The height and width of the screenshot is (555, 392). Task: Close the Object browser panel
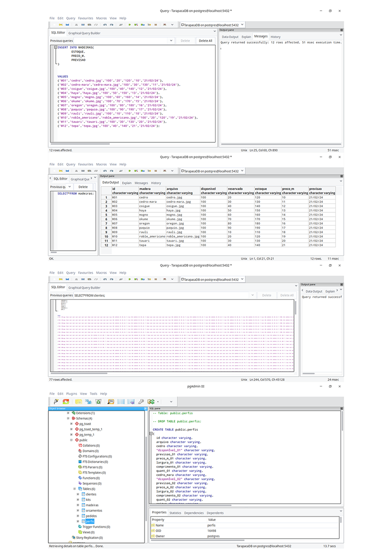click(x=145, y=408)
